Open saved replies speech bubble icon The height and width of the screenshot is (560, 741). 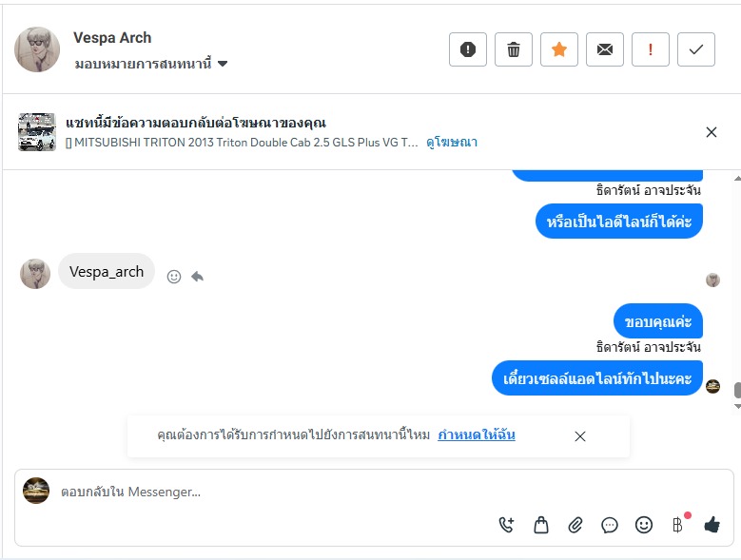tap(610, 524)
